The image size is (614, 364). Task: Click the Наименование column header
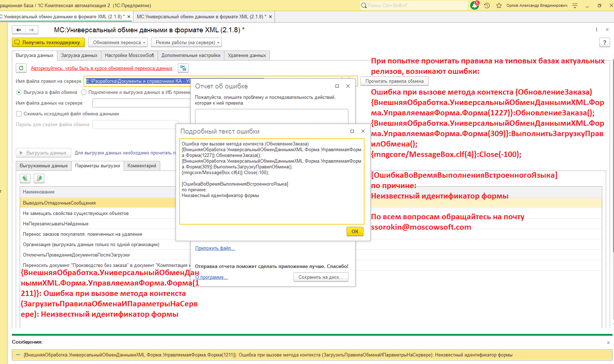pos(98,192)
